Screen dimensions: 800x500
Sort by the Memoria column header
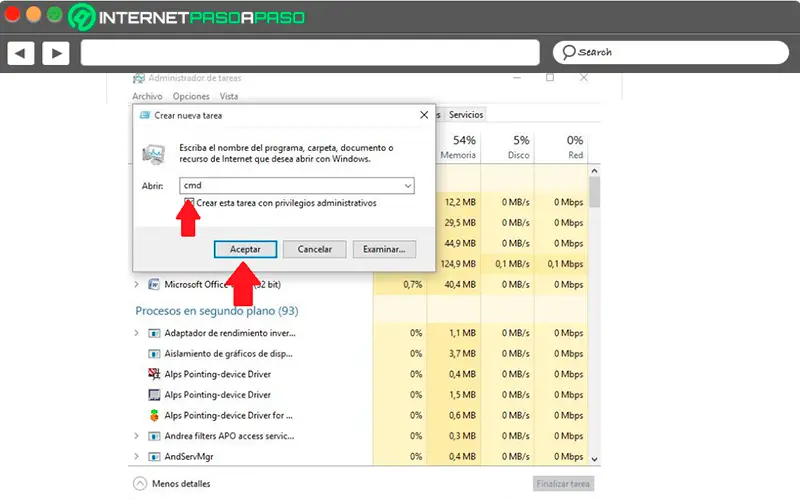[458, 147]
